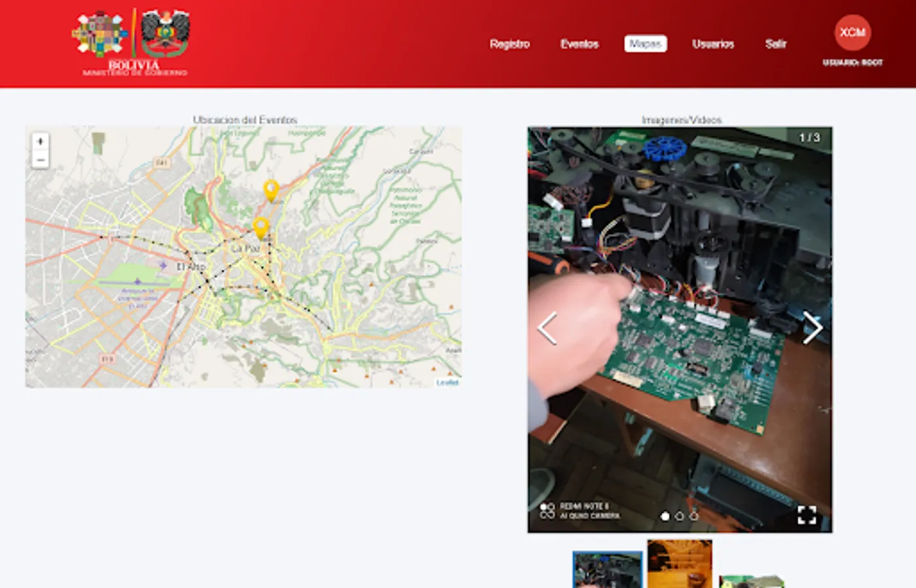Open the Registro section
The image size is (916, 588).
tap(509, 44)
